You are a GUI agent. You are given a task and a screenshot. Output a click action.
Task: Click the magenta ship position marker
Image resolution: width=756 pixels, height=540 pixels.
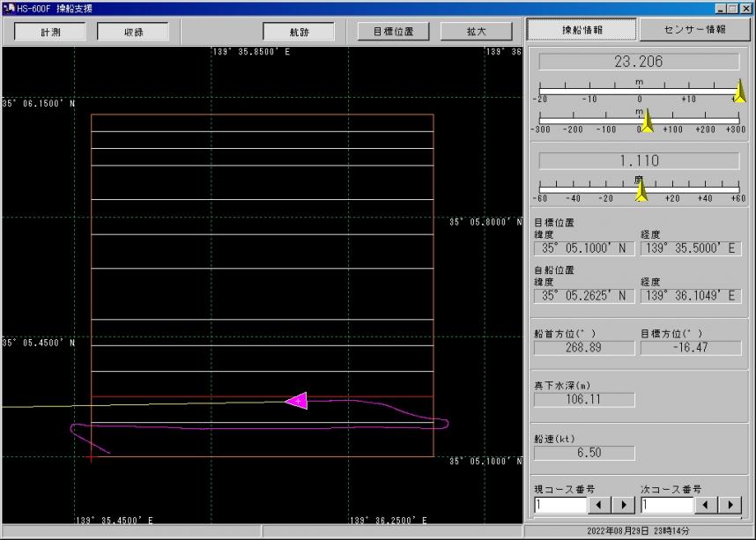[x=297, y=401]
